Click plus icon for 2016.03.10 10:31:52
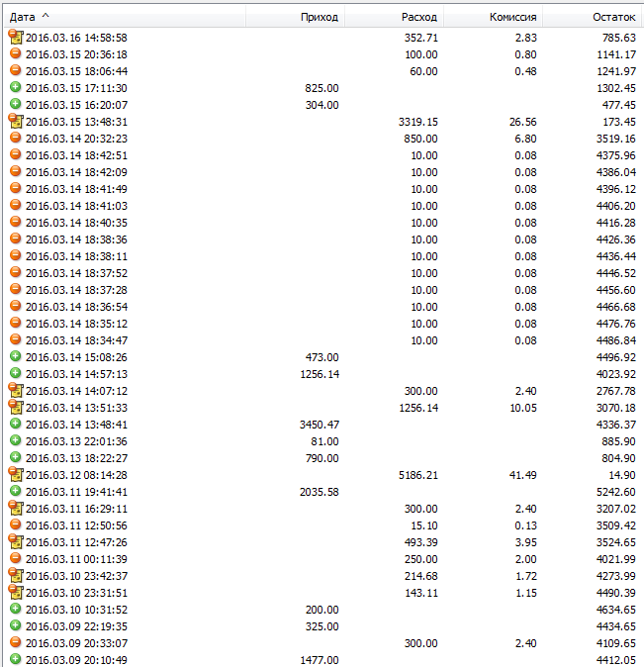This screenshot has height=667, width=644. coord(15,609)
